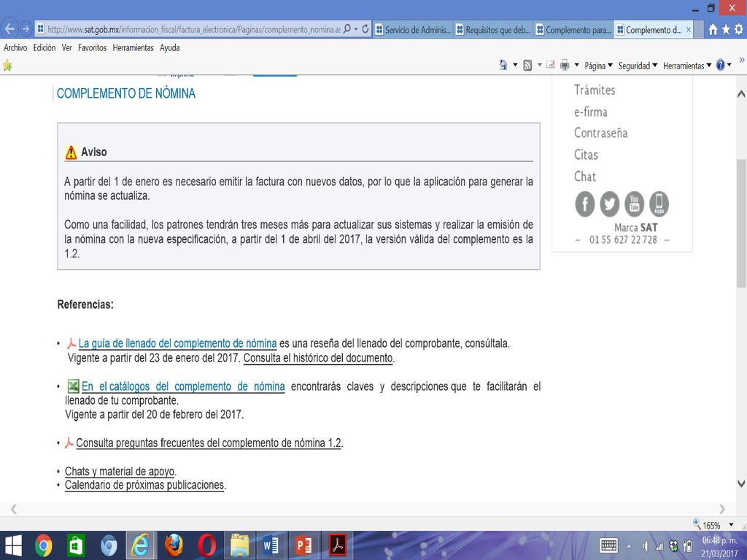Screen dimensions: 747x560
Task: Switch to Adobe Acrobat Reader on the taskbar
Action: [x=338, y=545]
